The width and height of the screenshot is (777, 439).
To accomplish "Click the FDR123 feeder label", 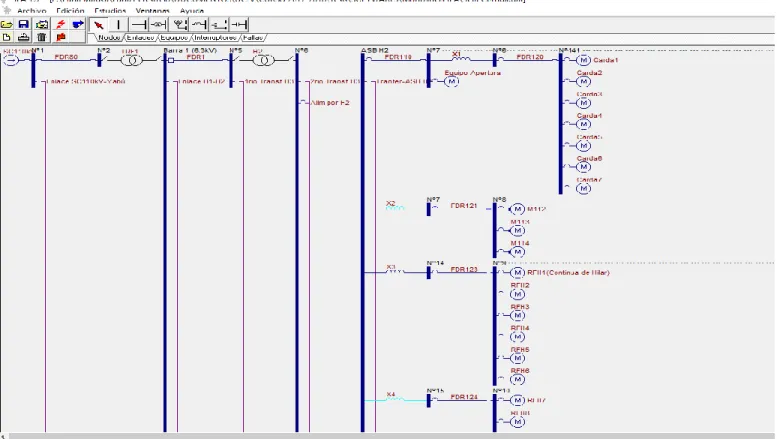I will (464, 270).
